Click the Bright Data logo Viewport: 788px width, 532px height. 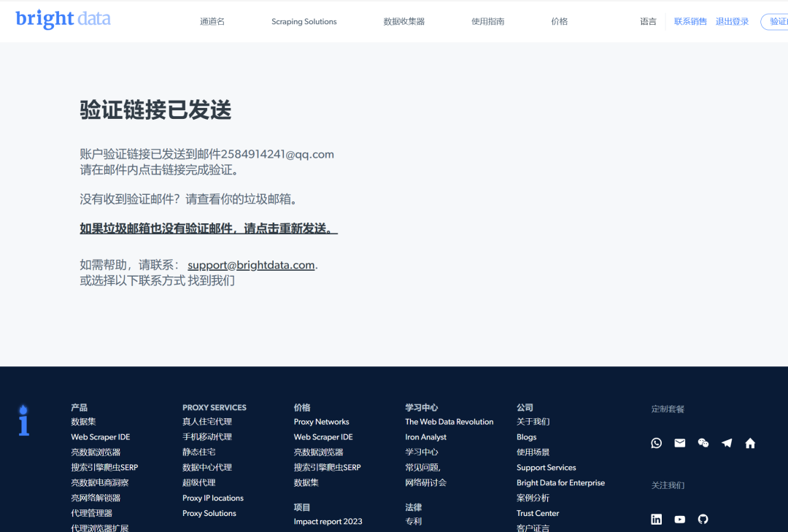click(x=63, y=19)
